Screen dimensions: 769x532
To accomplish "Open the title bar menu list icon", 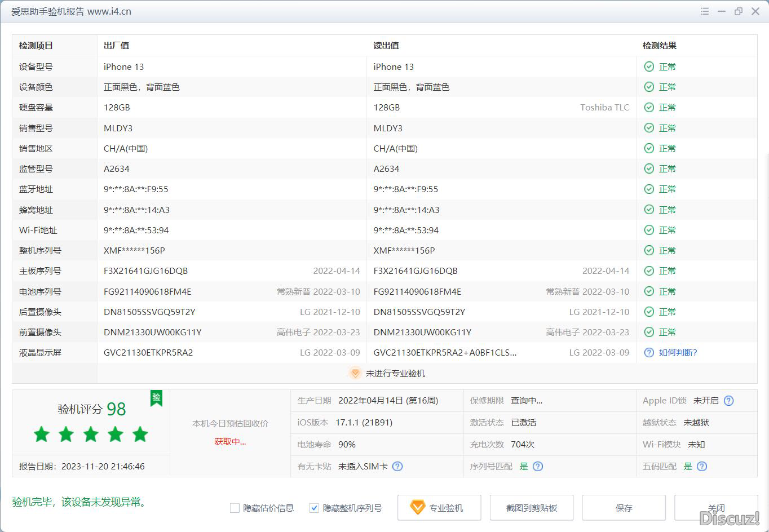I will [x=704, y=11].
